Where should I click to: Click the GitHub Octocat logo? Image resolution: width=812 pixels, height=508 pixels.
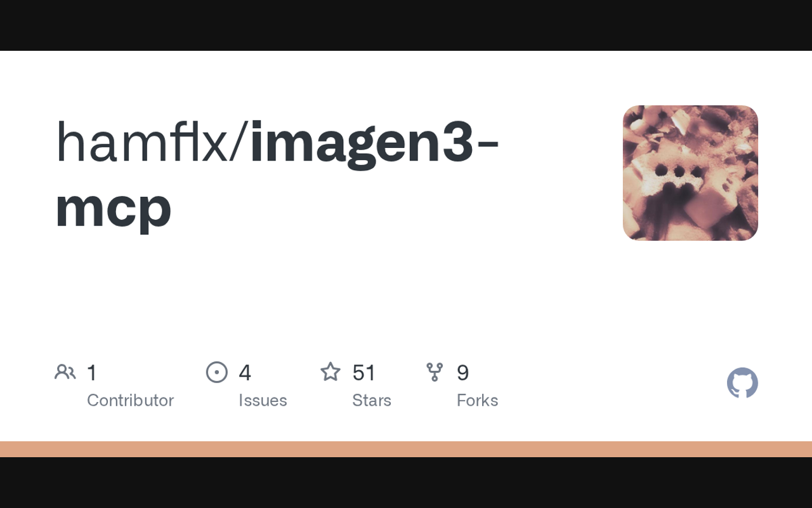(x=742, y=383)
